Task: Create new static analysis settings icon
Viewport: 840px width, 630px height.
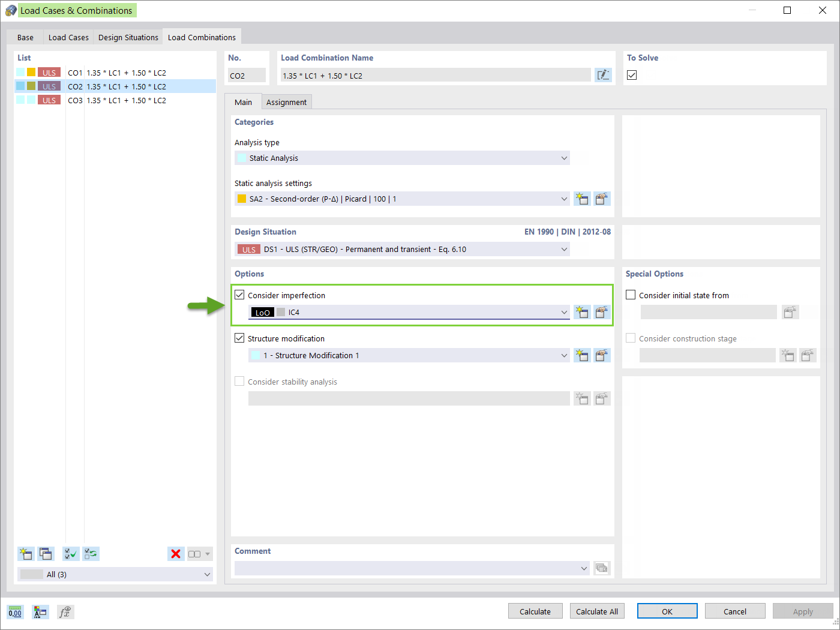Action: tap(582, 199)
